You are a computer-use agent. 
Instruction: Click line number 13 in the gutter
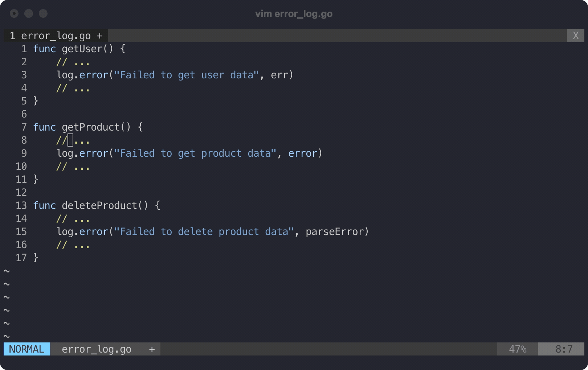click(21, 205)
